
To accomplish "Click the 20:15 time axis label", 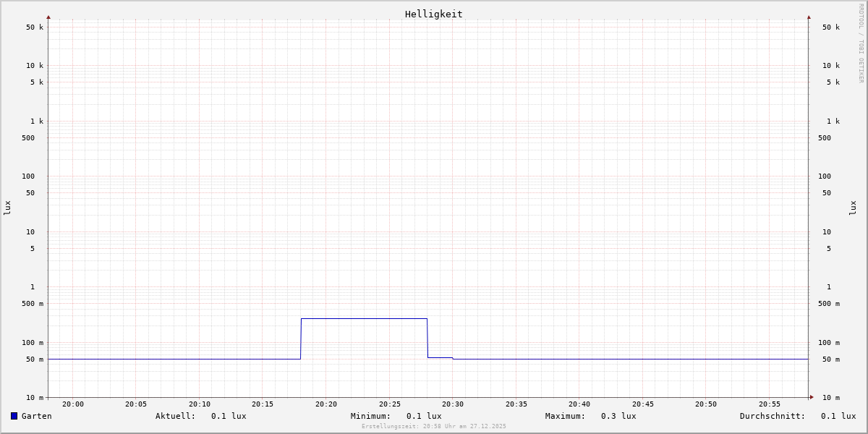I will (x=263, y=404).
